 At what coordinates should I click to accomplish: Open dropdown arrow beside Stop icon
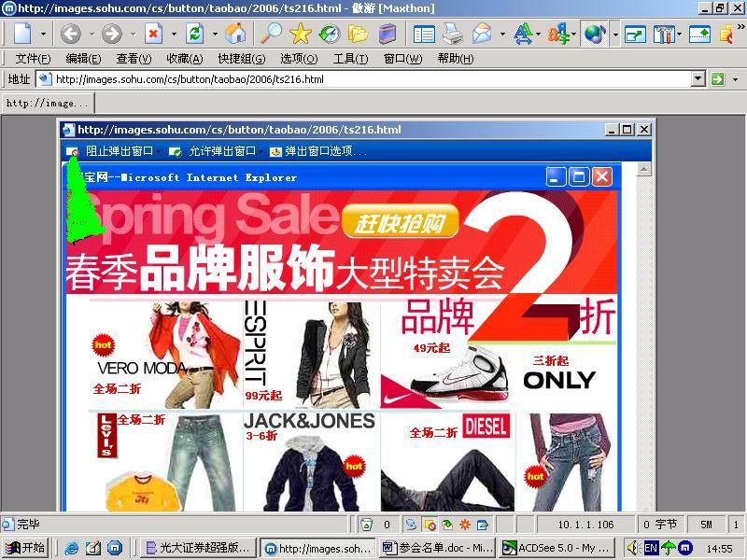174,34
